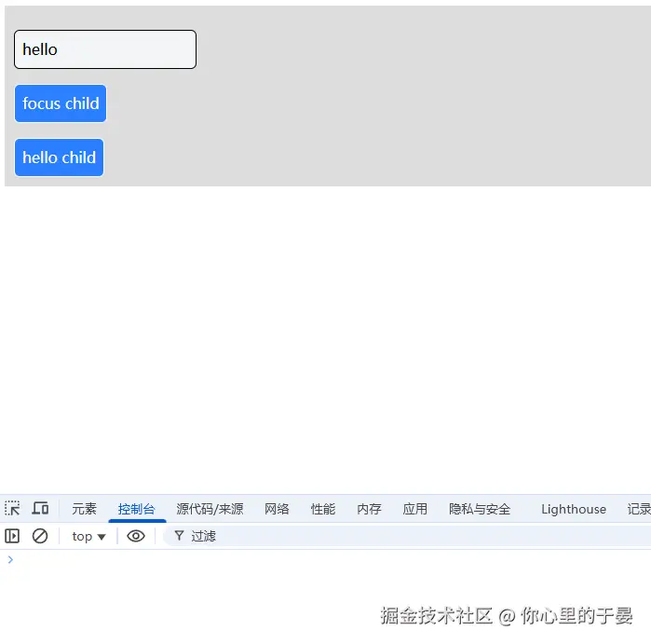Open the 性能 tab
The height and width of the screenshot is (644, 651).
click(323, 509)
